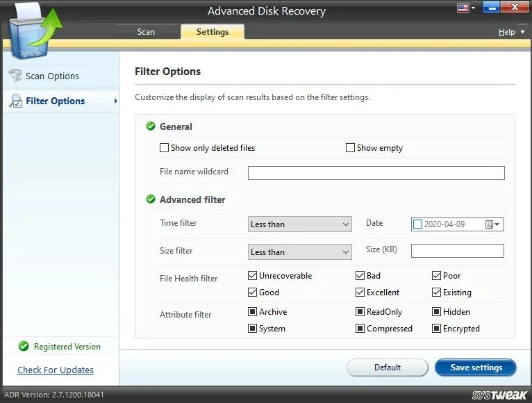Screen dimensions: 532x403
Task: Toggle the Hidden attribute checkbox
Action: coord(436,311)
